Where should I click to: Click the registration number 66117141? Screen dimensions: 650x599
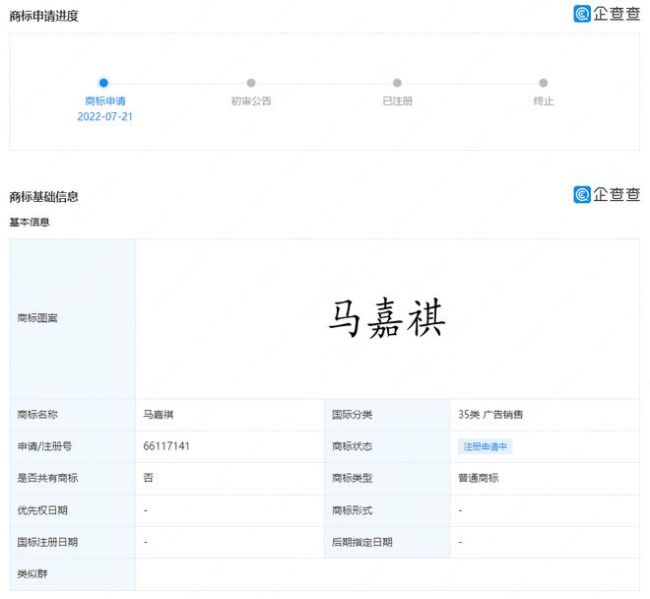coord(167,446)
